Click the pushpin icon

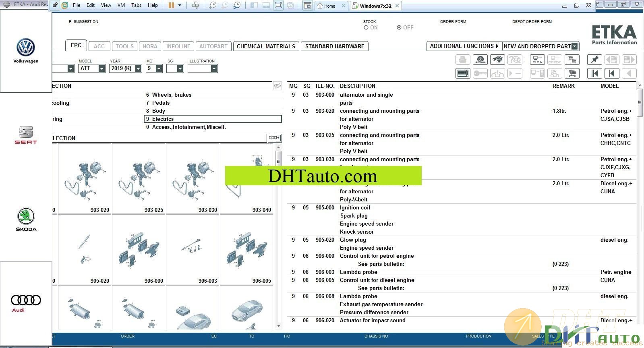click(595, 60)
